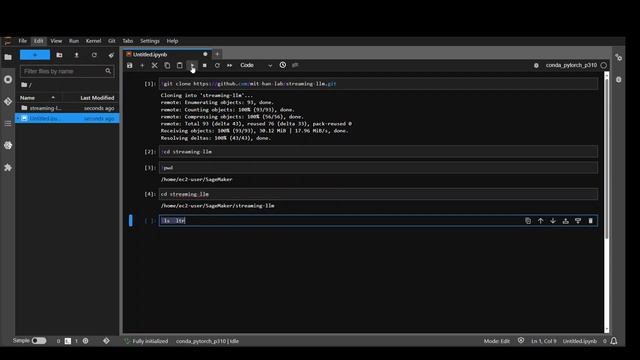Open the Run menu
640x360 pixels.
tap(74, 41)
